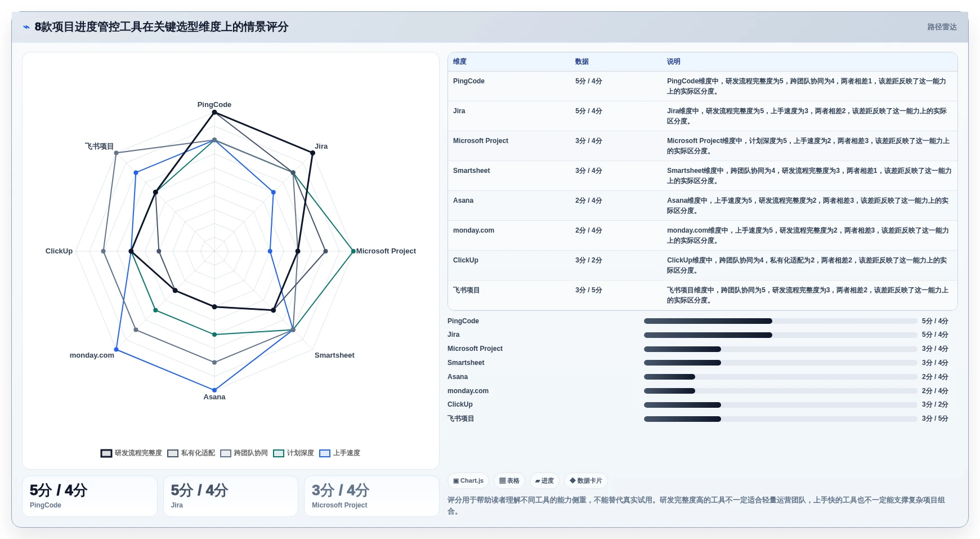Select the 飞书项目 table row name
This screenshot has width=980, height=539.
(x=467, y=290)
